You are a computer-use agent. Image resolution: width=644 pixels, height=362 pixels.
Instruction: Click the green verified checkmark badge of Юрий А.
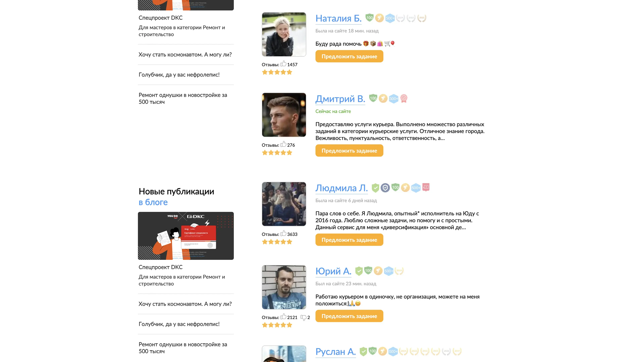[359, 271]
